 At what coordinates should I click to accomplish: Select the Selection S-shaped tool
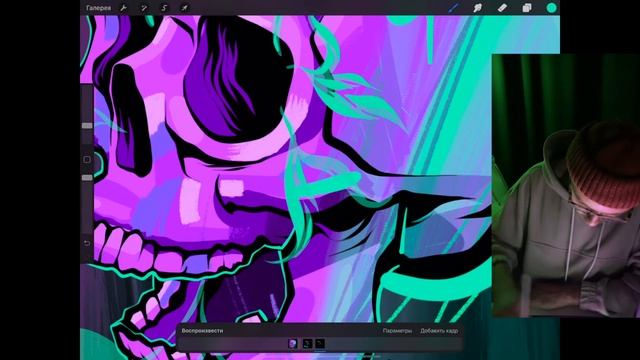[164, 8]
